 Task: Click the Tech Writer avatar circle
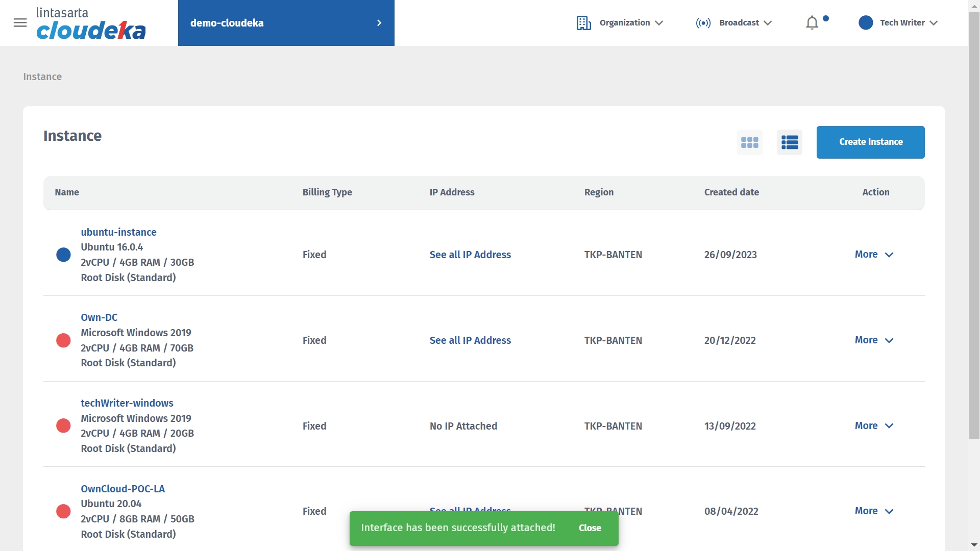click(865, 23)
